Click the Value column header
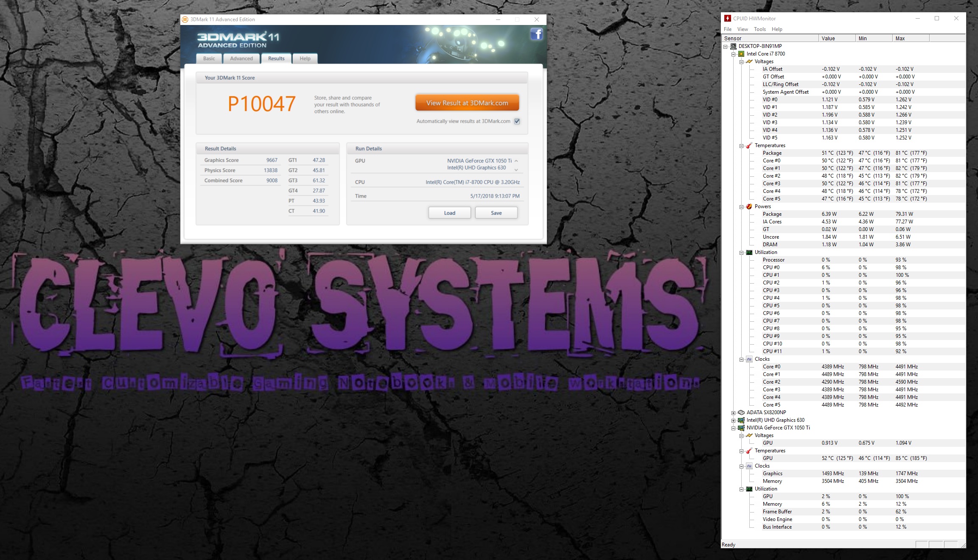This screenshot has width=978, height=560. coord(837,38)
